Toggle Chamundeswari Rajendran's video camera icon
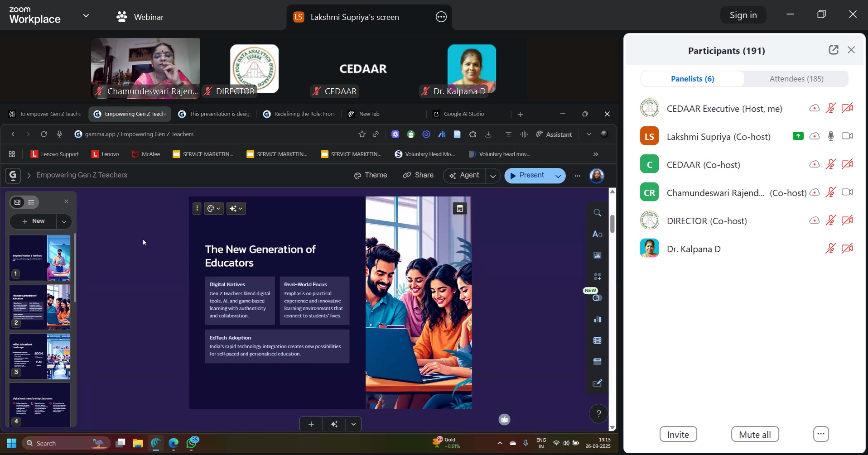This screenshot has height=455, width=868. click(847, 192)
